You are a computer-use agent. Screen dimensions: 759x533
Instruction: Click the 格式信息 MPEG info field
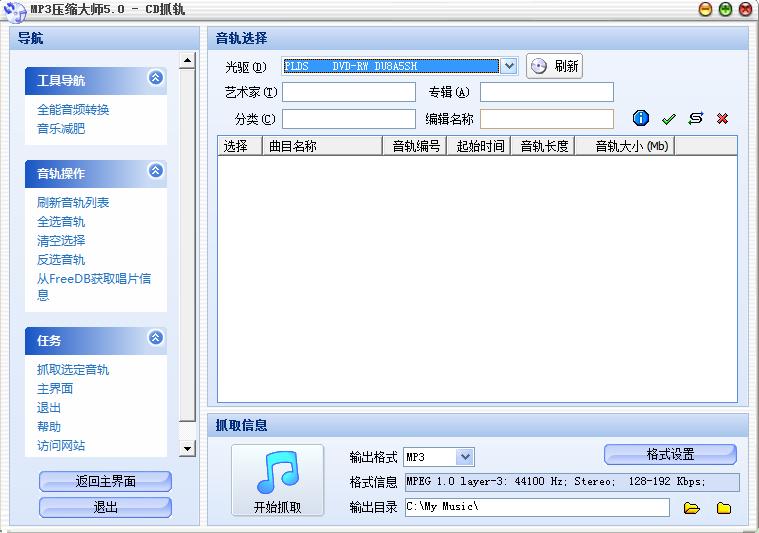click(x=572, y=482)
